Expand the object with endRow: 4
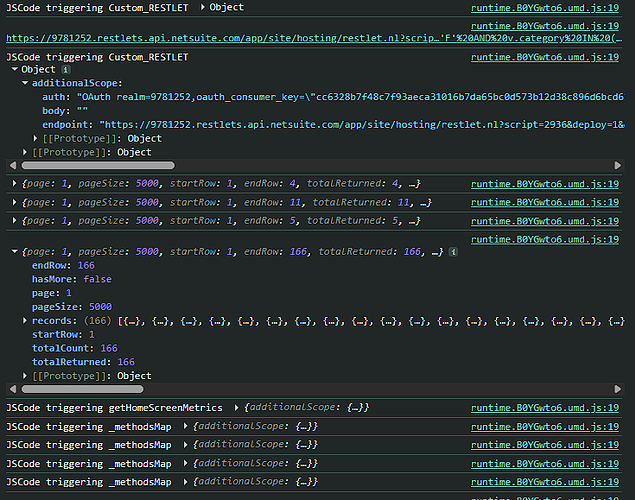 coord(13,184)
